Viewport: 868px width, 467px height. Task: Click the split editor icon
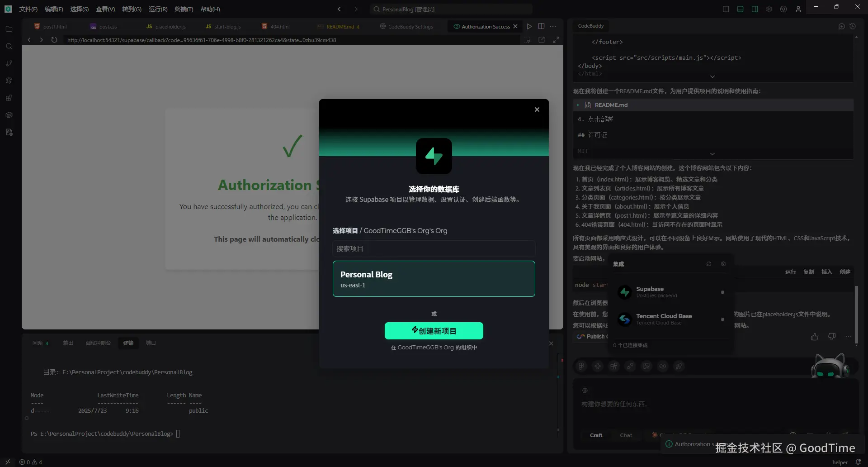[541, 26]
